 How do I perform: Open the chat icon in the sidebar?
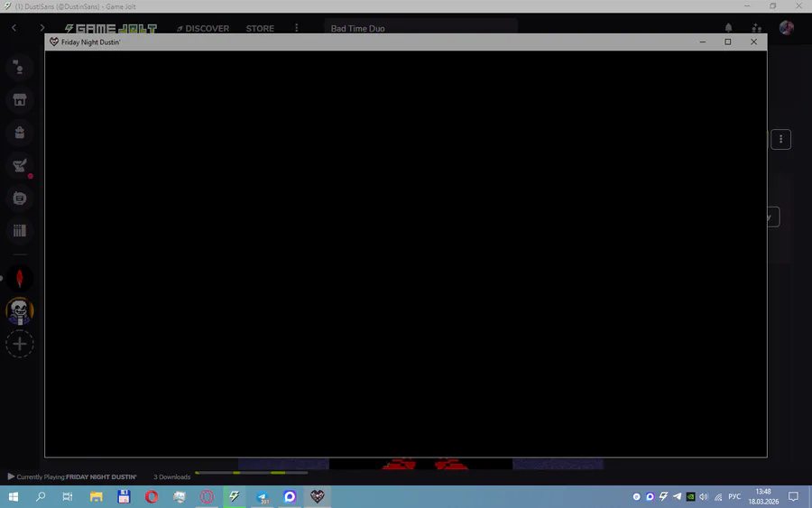pos(20,199)
